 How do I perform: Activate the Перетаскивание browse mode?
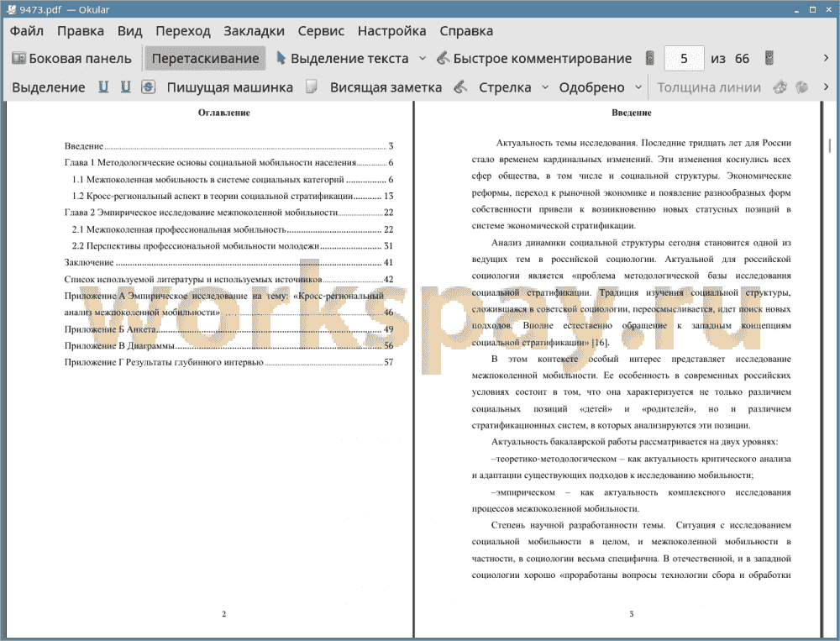[x=205, y=59]
